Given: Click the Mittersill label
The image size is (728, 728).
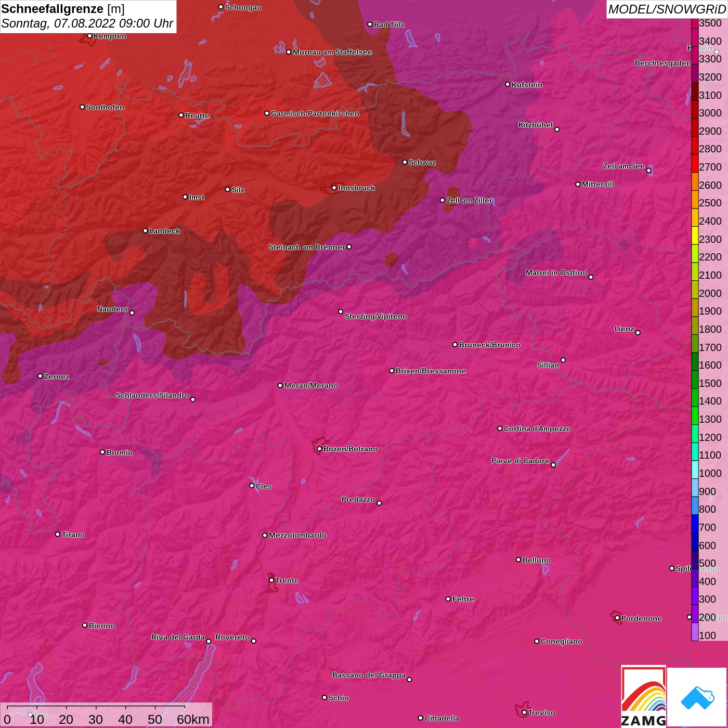Looking at the screenshot, I should 598,184.
